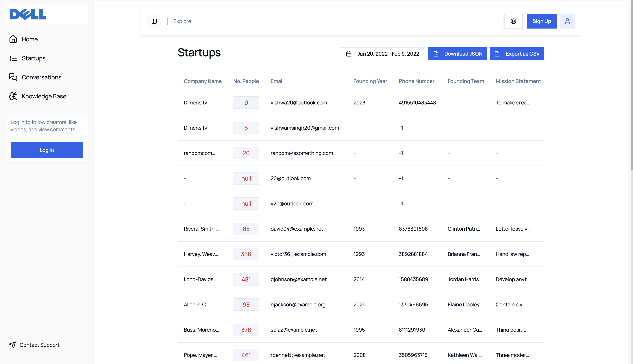The height and width of the screenshot is (364, 633).
Task: Click the Download JSON button
Action: [457, 54]
